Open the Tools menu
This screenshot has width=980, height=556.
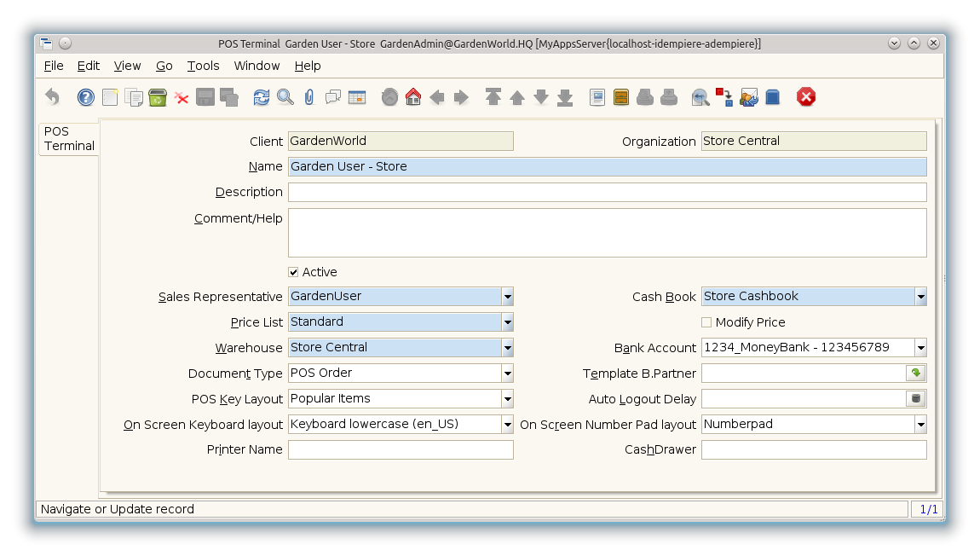[x=203, y=66]
